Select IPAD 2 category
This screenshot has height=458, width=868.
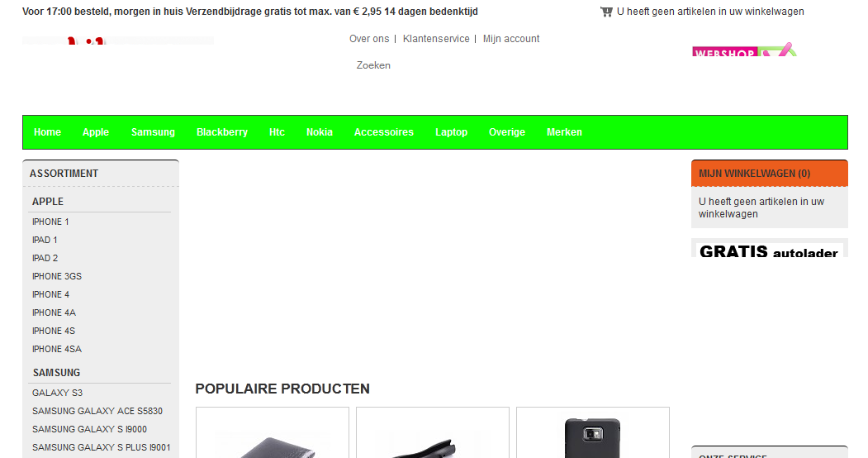point(45,258)
